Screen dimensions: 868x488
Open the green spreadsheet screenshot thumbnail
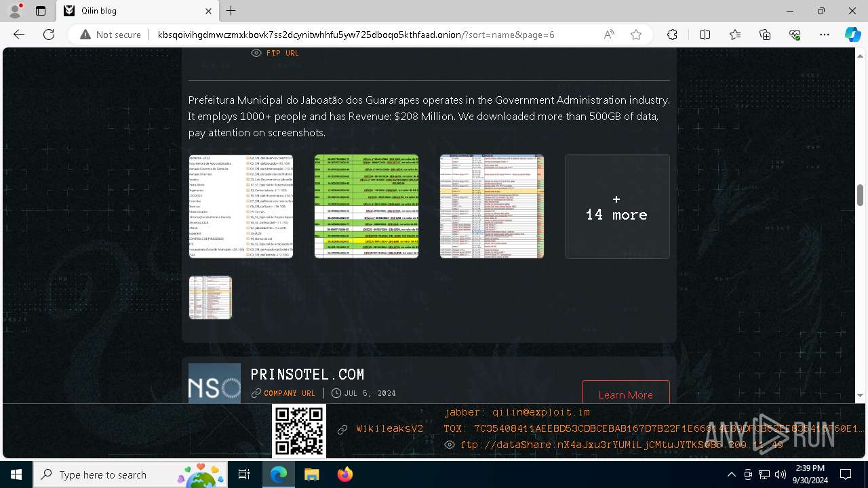point(366,206)
